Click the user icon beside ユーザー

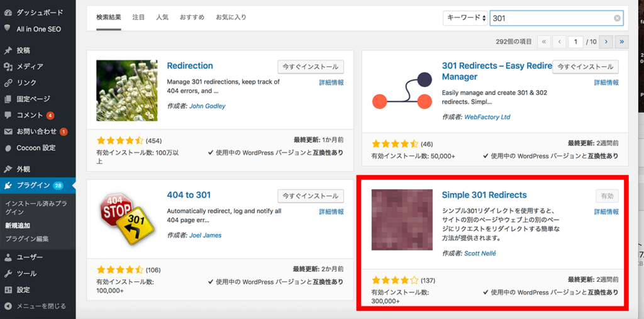click(8, 257)
